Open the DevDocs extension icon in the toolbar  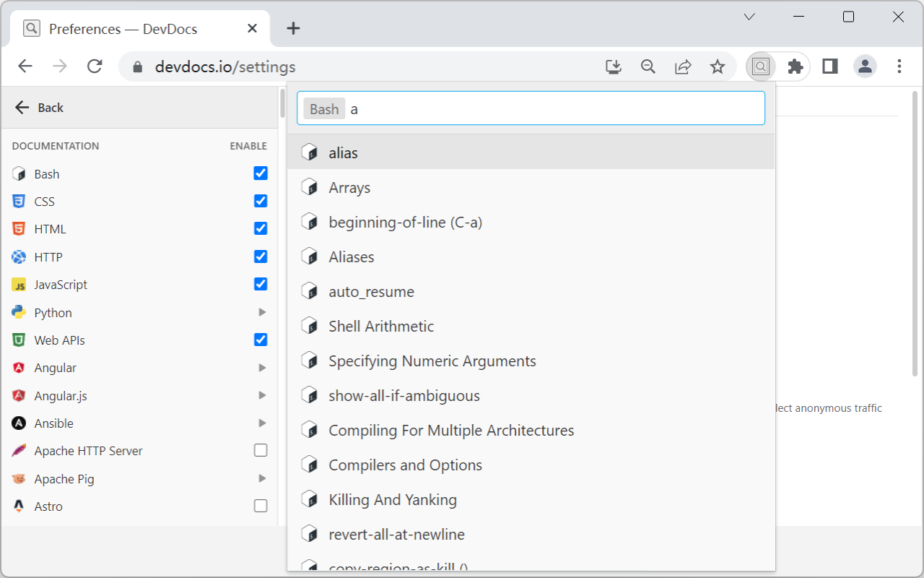pos(760,66)
